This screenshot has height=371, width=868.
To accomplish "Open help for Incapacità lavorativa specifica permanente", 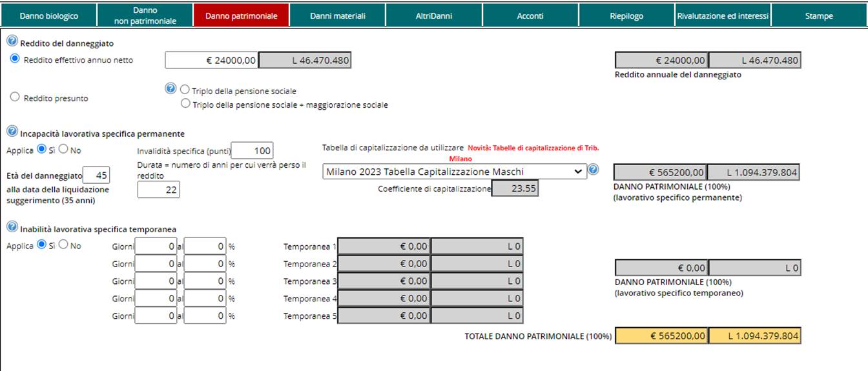I will 12,132.
